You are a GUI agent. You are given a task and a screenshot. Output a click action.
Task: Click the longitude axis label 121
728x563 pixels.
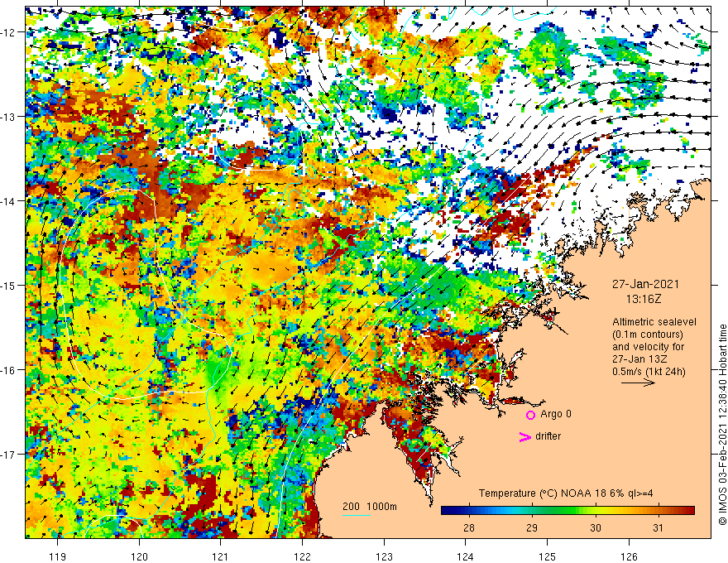220,556
